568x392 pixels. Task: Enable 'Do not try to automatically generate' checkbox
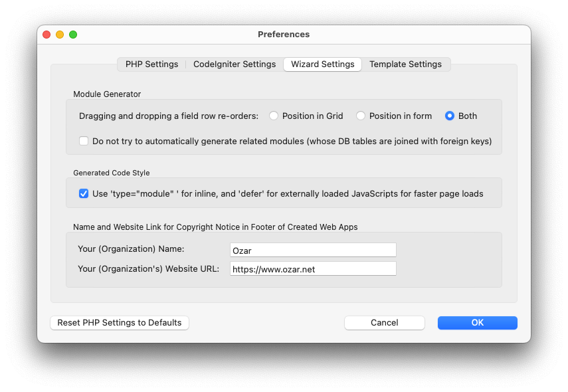(84, 141)
